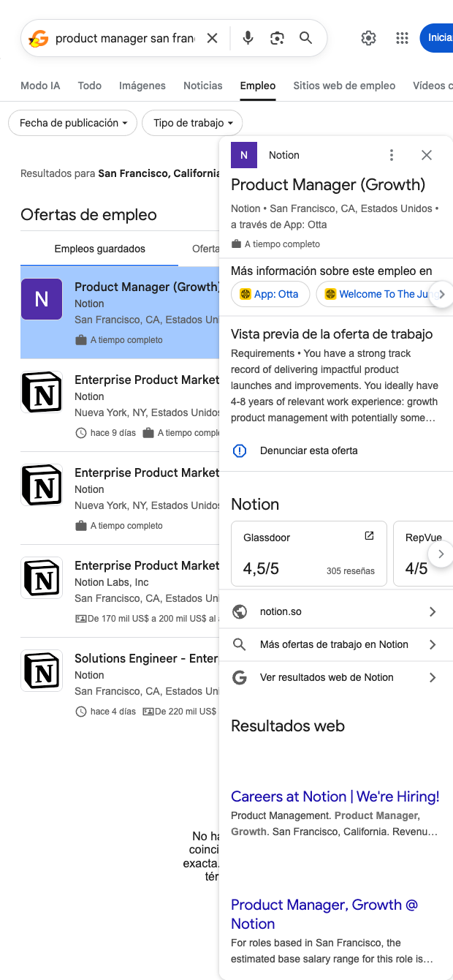
Task: Select the Empleos guardados tab
Action: click(99, 249)
